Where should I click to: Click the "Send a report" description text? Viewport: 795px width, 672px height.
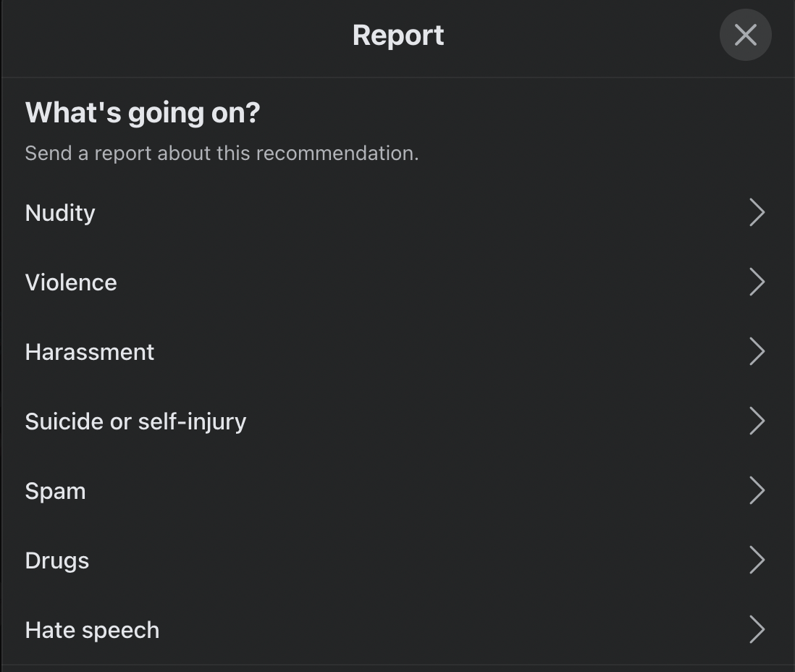coord(222,154)
